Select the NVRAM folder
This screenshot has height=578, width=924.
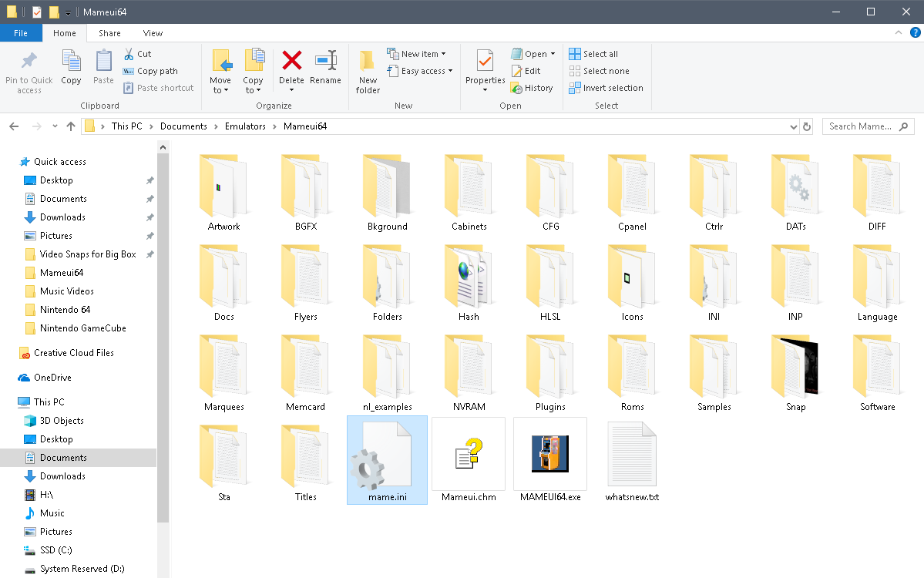click(469, 373)
